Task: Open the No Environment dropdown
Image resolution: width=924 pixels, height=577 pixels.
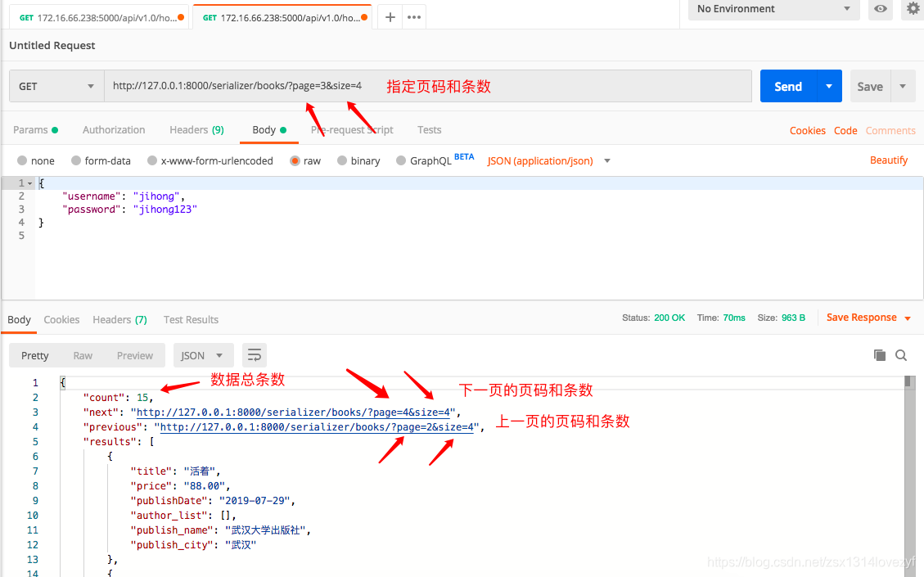Action: [x=773, y=9]
